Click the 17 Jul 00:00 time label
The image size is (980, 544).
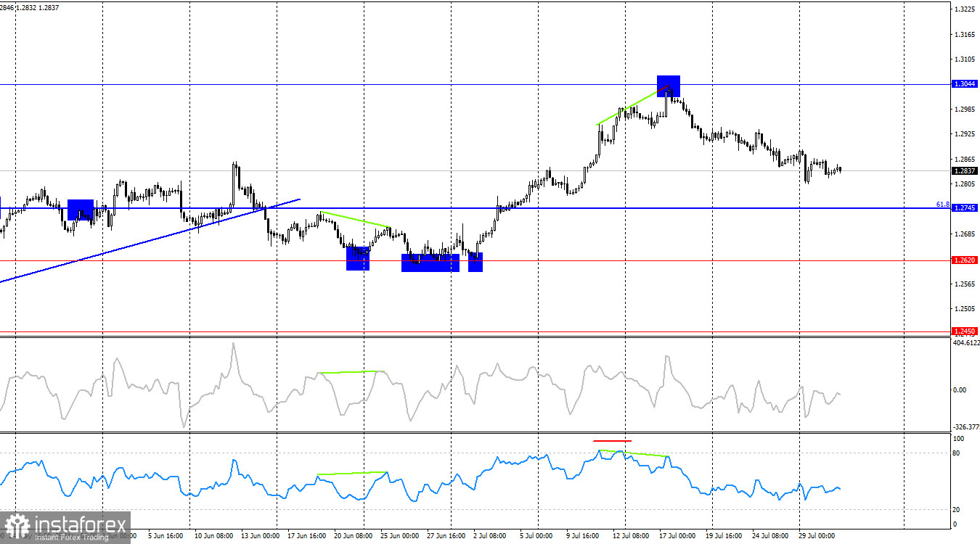(x=677, y=536)
